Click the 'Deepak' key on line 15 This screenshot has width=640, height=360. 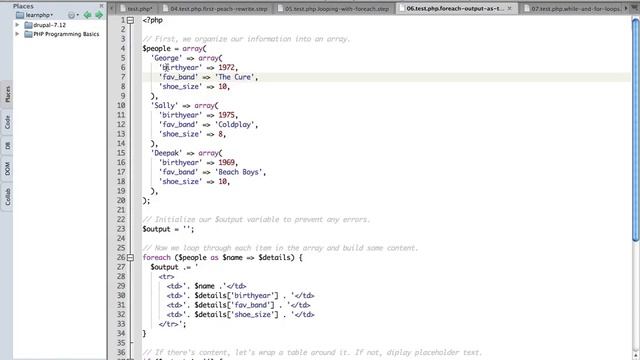[x=167, y=153]
